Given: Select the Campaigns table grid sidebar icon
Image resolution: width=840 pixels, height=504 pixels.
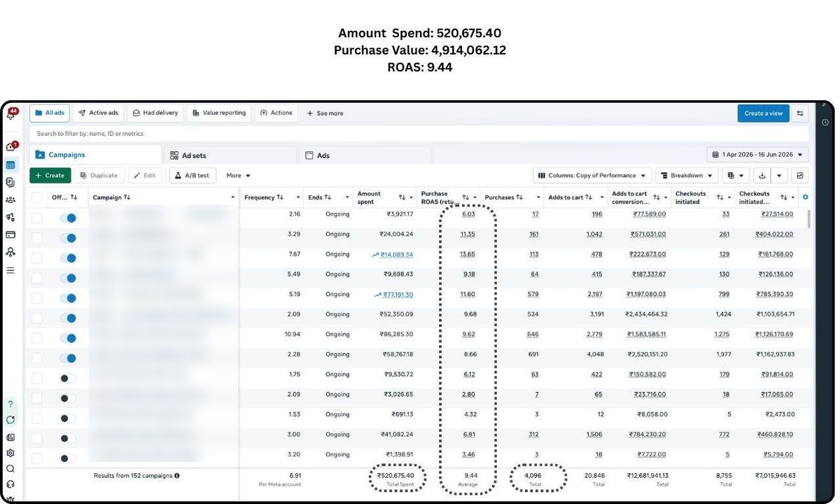Looking at the screenshot, I should pos(10,165).
